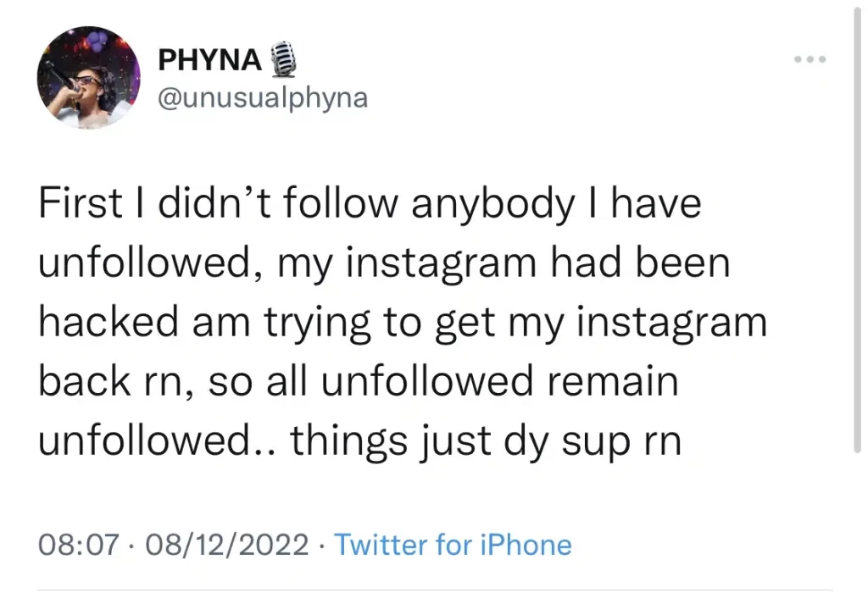This screenshot has height=598, width=868.
Task: Click the Twitter for iPhone source link
Action: coord(453,544)
